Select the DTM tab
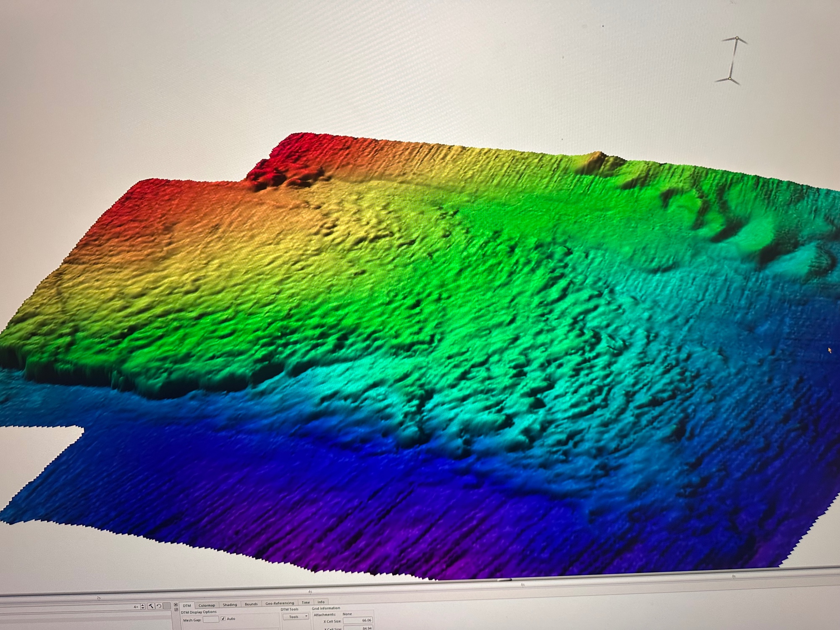 [x=187, y=606]
